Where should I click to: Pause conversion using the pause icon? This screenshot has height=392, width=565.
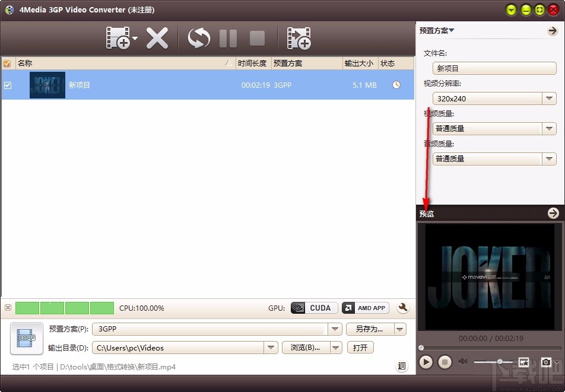pyautogui.click(x=228, y=37)
